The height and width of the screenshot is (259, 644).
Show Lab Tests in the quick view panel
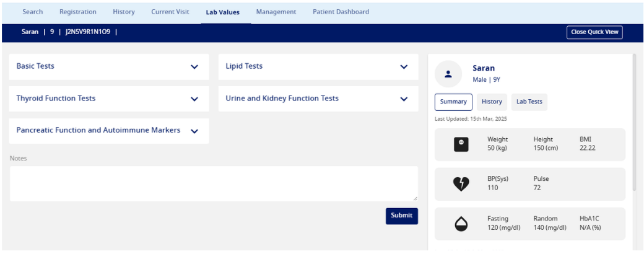(x=529, y=102)
